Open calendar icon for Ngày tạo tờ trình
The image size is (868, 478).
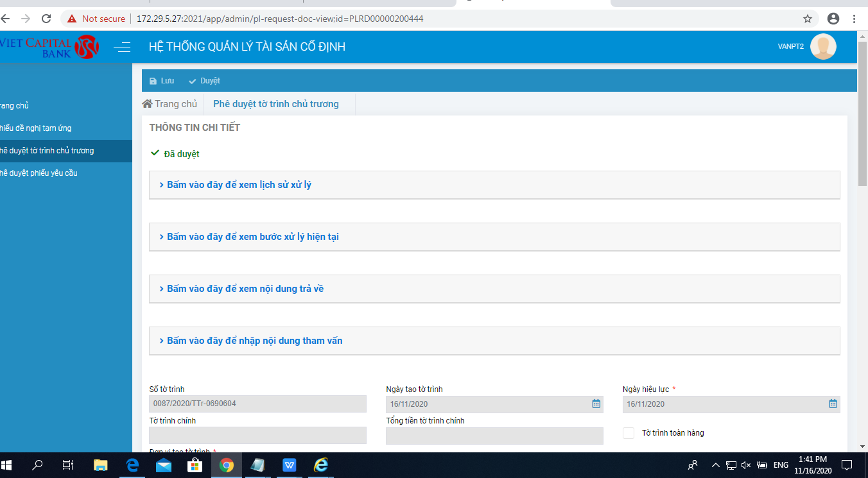[x=596, y=404]
